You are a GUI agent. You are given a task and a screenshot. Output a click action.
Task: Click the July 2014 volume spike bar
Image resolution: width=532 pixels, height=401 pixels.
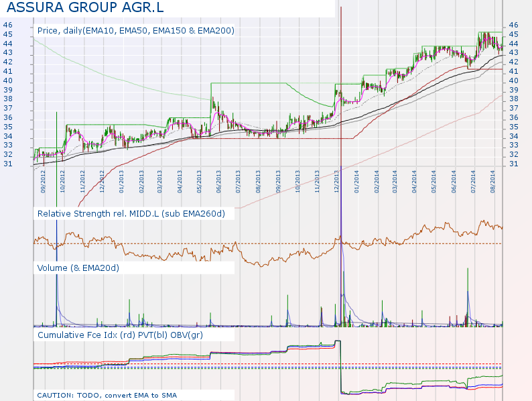(x=468, y=297)
